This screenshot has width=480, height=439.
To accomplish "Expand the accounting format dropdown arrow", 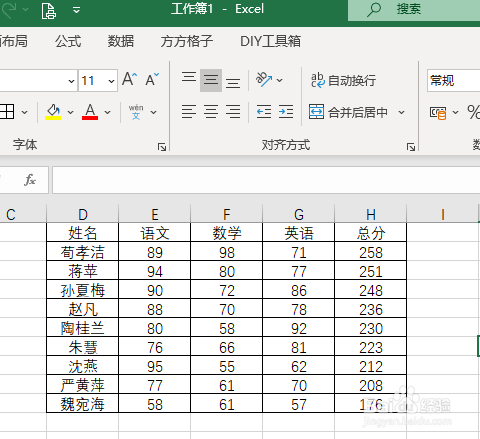I will click(455, 112).
